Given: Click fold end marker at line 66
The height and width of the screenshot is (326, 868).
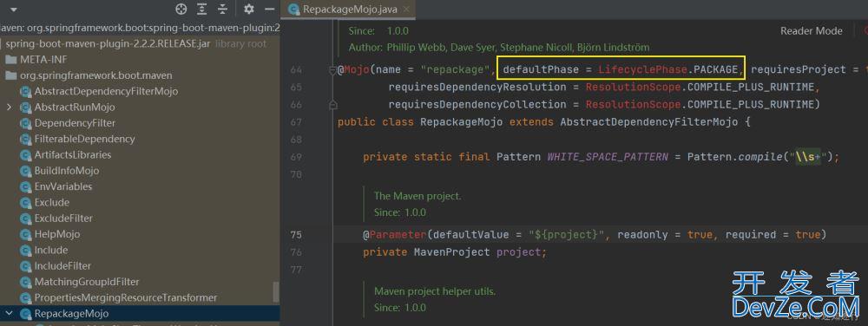Looking at the screenshot, I should tap(332, 104).
